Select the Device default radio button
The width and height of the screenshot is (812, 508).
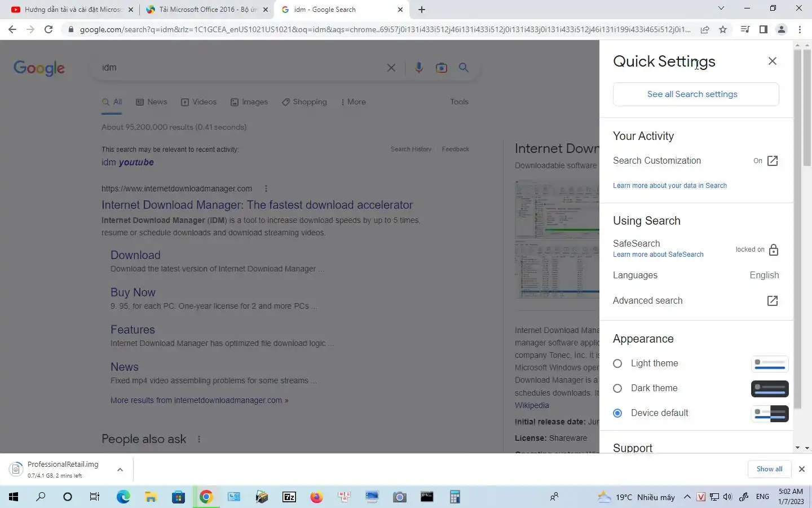[x=617, y=413]
